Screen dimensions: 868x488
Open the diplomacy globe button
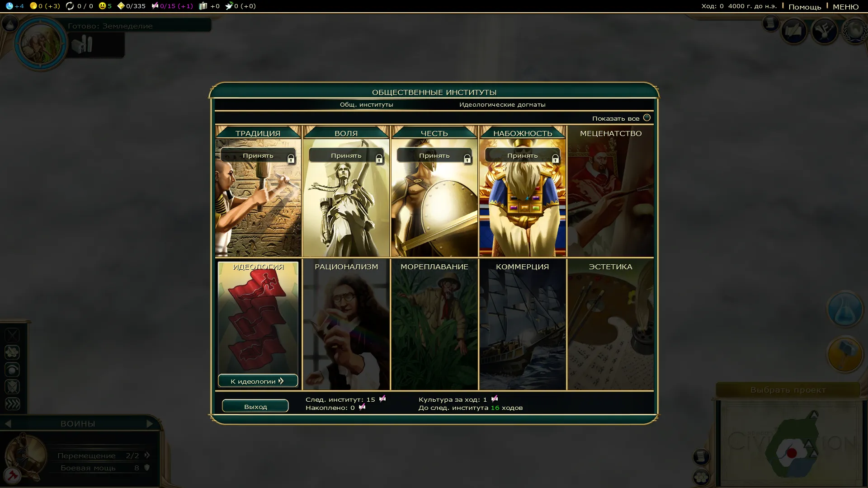tap(854, 31)
